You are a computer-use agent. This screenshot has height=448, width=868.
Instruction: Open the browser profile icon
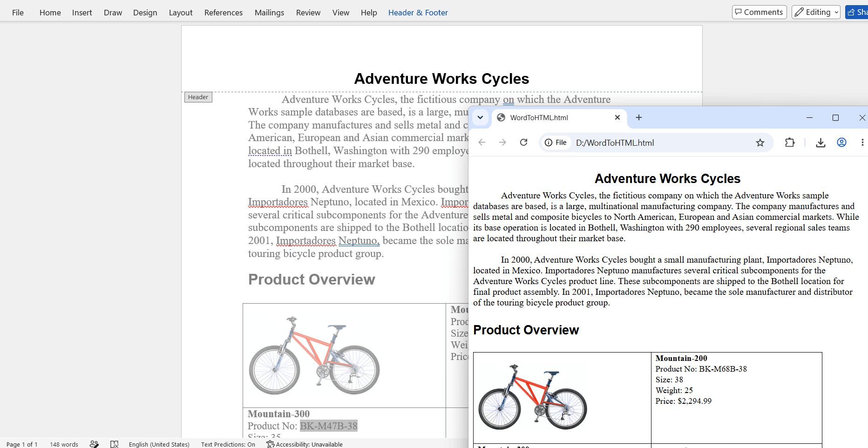coord(841,143)
